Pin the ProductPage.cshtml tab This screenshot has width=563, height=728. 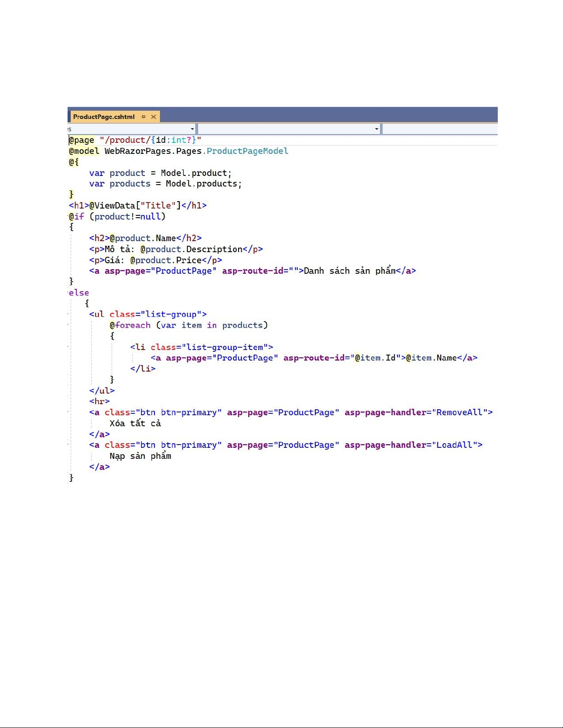[143, 117]
